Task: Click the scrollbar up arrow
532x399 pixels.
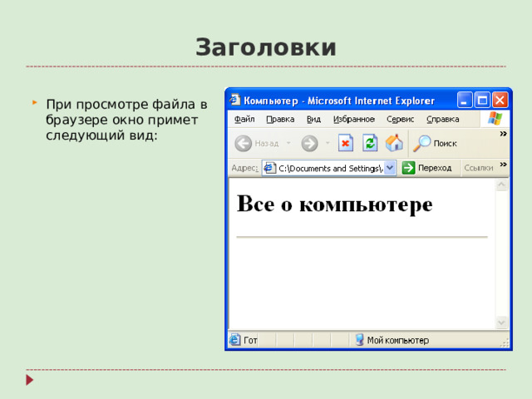Action: [x=502, y=185]
